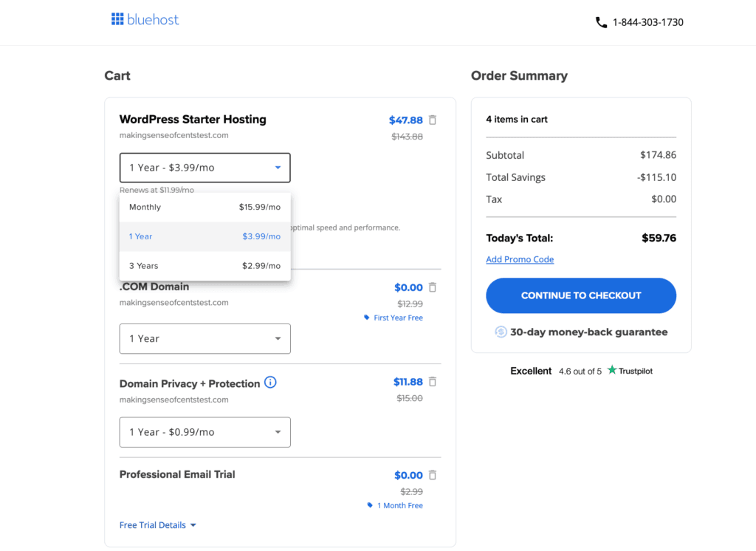Select the Monthly $15.99/mo option
This screenshot has height=551, width=756.
point(205,208)
